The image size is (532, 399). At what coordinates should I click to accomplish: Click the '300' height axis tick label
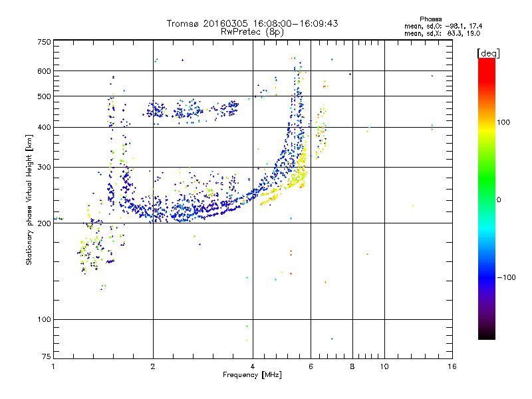tap(44, 168)
